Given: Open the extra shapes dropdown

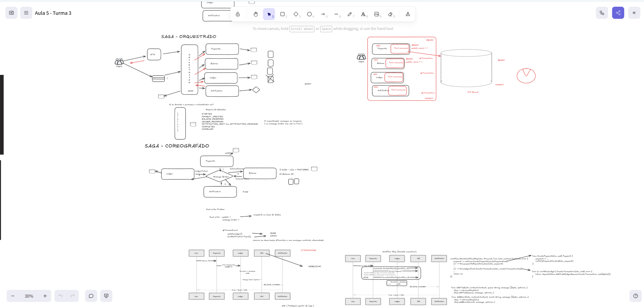Looking at the screenshot, I should click(x=408, y=14).
